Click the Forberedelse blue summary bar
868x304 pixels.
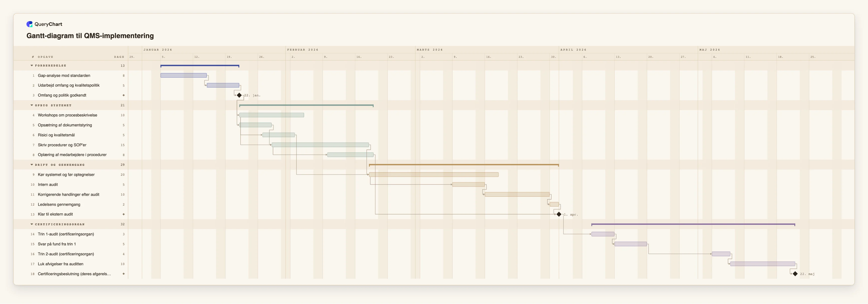click(x=200, y=66)
